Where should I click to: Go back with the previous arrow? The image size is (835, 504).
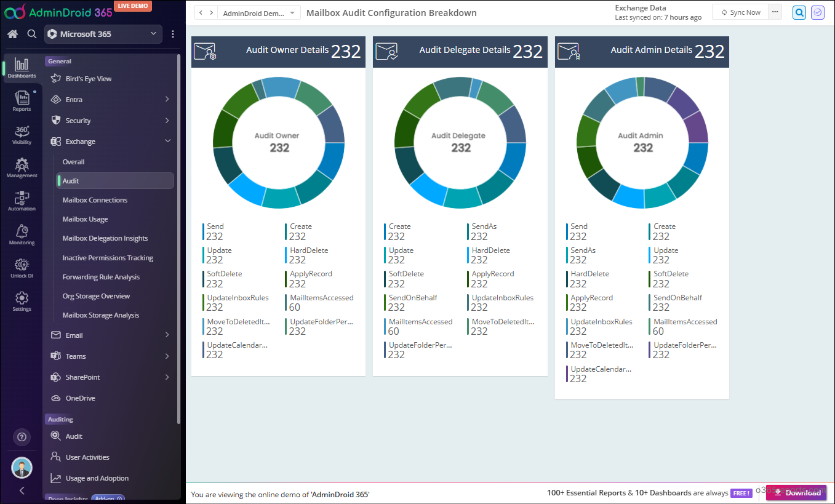click(x=201, y=12)
